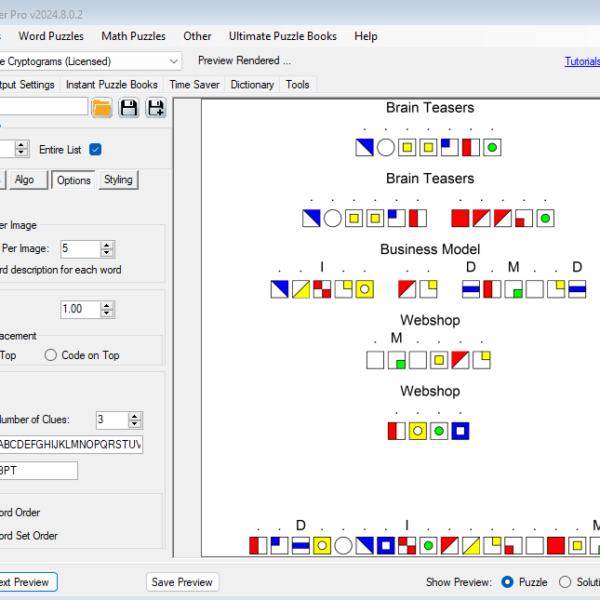The width and height of the screenshot is (600, 600).
Task: Open the Tutorials link
Action: coord(582,61)
